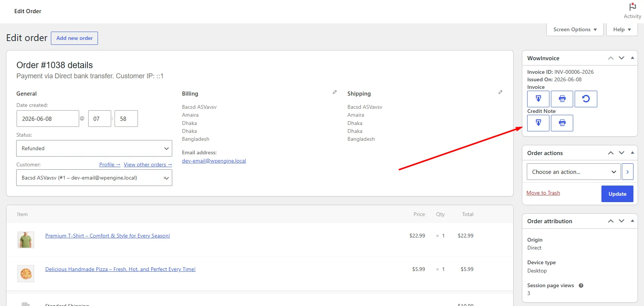This screenshot has height=306, width=644.
Task: Move Order actions panel down
Action: pyautogui.click(x=621, y=153)
